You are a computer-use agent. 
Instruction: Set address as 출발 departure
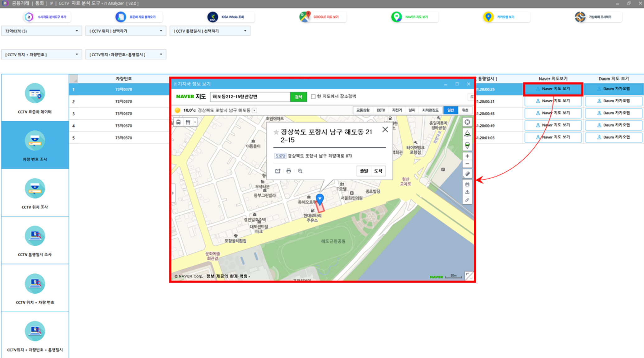[x=364, y=171]
